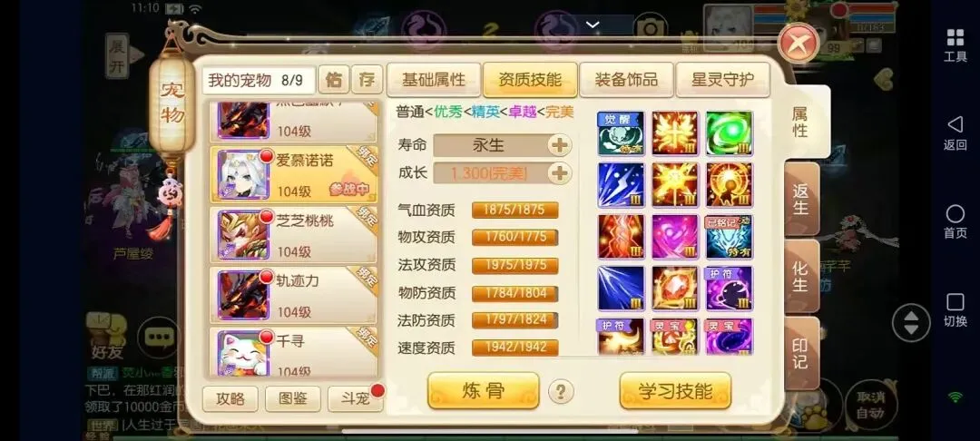This screenshot has height=441, width=980.
Task: Select pet 芝芝桃桃 in list
Action: pos(294,234)
